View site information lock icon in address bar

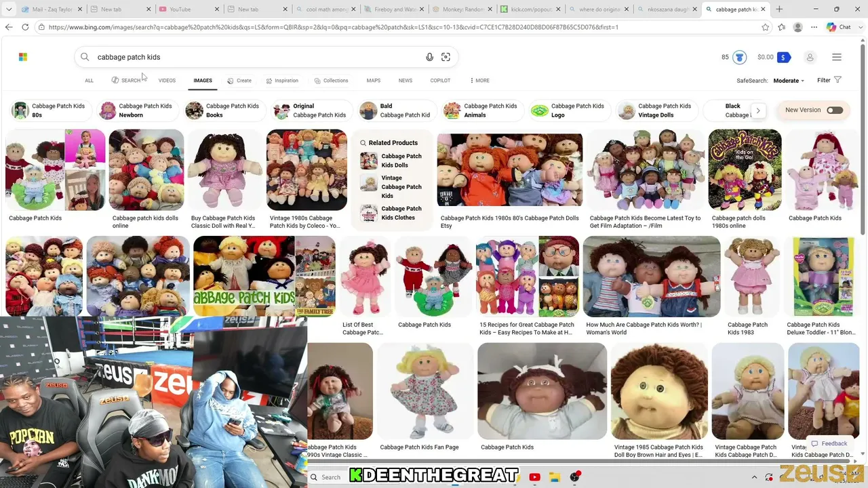tap(42, 27)
